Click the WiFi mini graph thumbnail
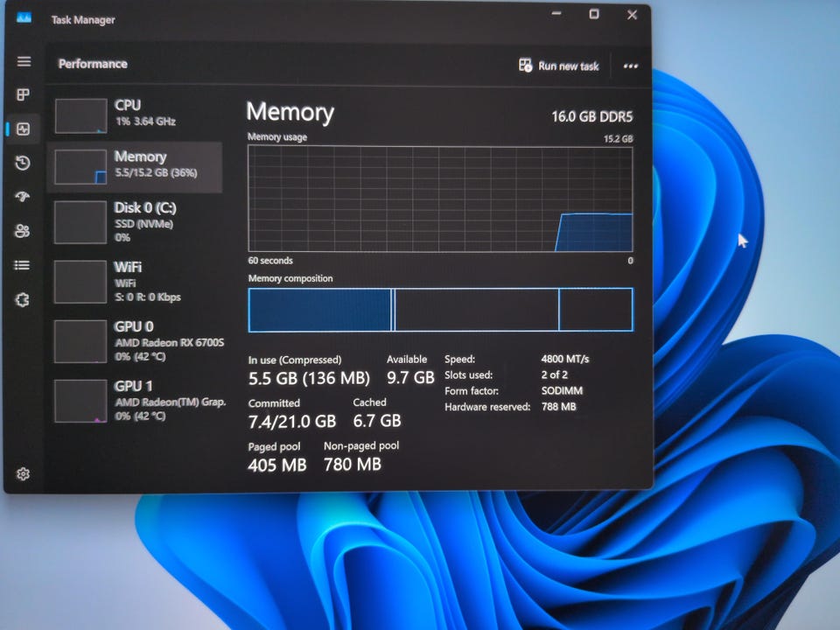 click(80, 282)
